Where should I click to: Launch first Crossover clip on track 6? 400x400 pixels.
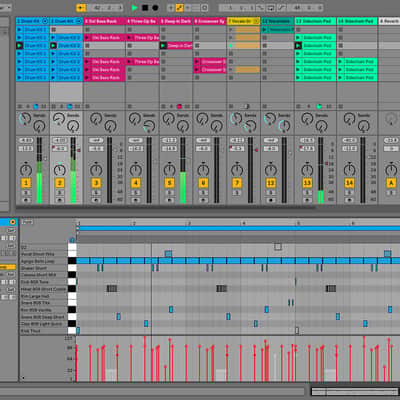(197, 62)
